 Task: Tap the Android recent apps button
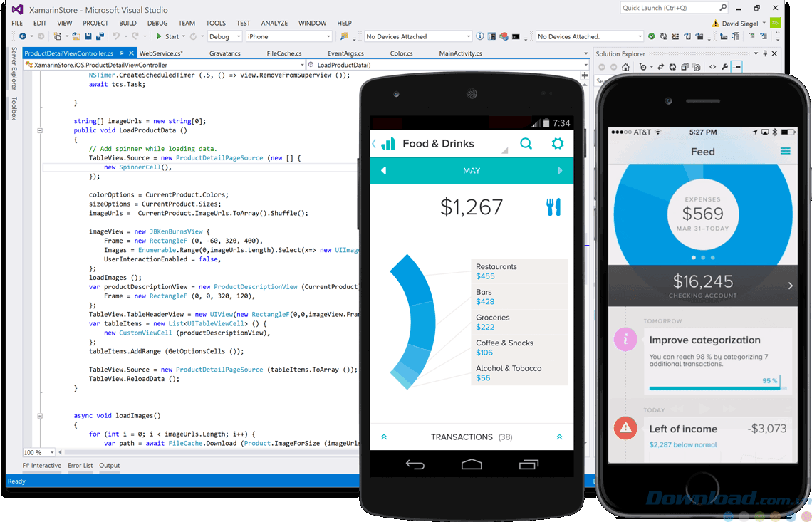(x=529, y=464)
